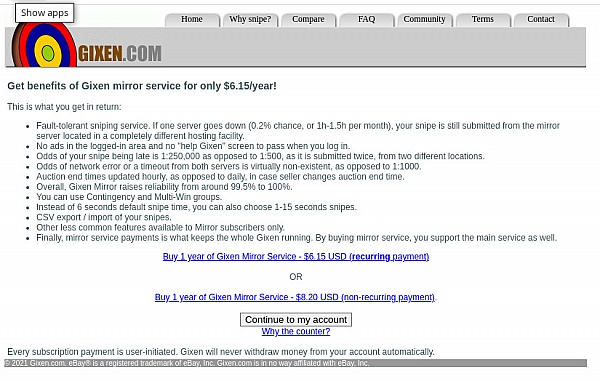This screenshot has height=381, width=600.
Task: Open the Why the counter? link
Action: click(x=296, y=331)
